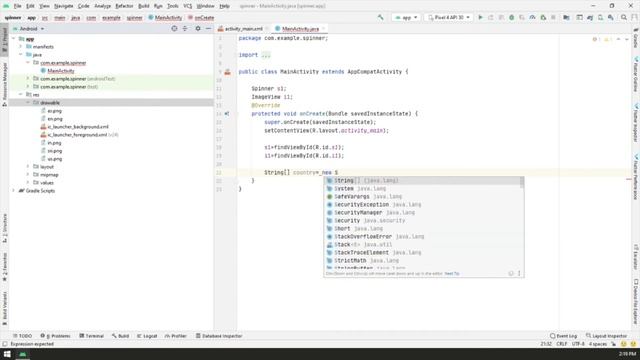The width and height of the screenshot is (640, 360).
Task: Open the Profiler gauge icon in toolbar
Action: [x=532, y=18]
